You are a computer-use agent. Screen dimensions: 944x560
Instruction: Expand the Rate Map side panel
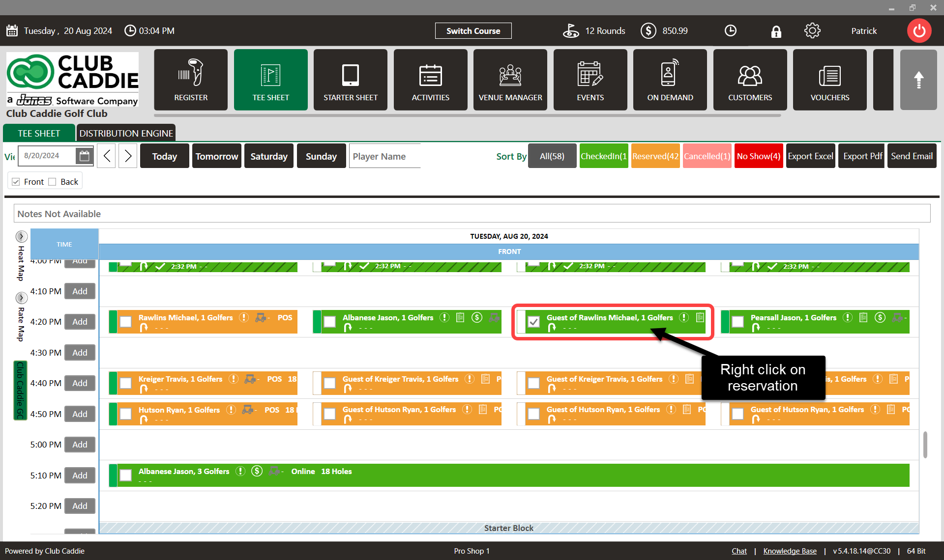coord(21,298)
